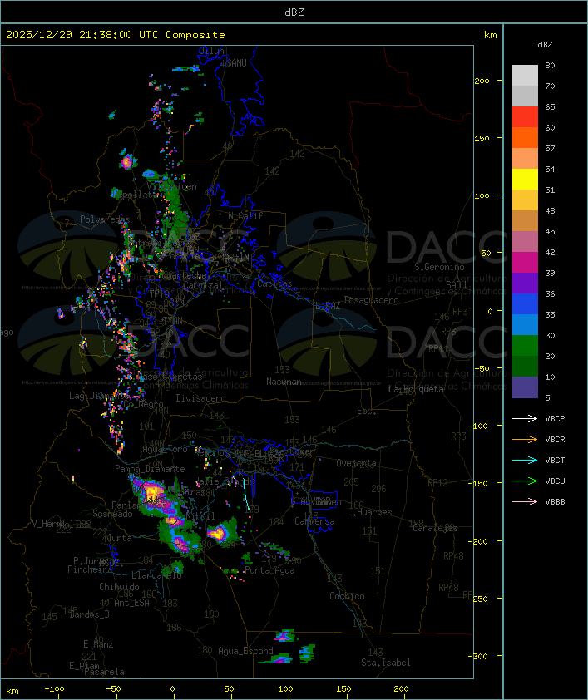Image resolution: width=588 pixels, height=700 pixels.
Task: Click the -250 tick on the right axis
Action: pos(478,599)
